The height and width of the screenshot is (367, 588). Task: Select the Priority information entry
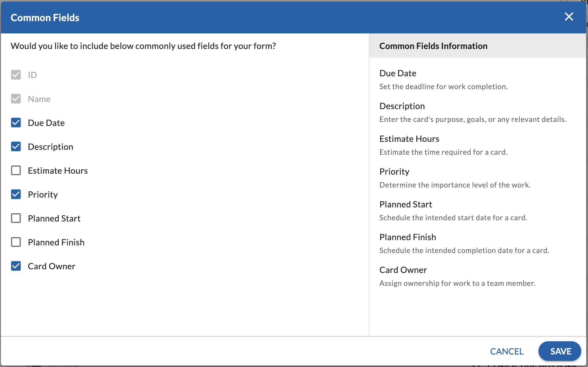point(394,171)
